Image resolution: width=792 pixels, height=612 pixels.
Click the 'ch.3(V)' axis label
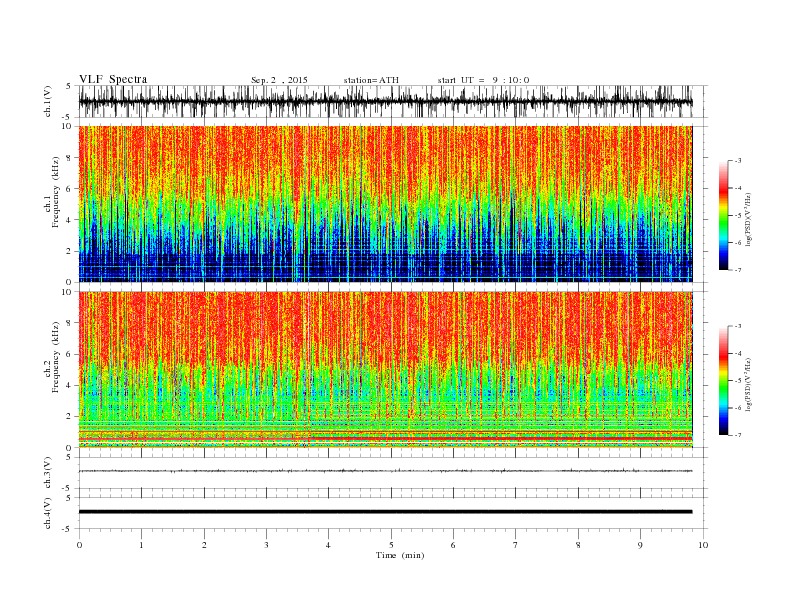click(48, 473)
